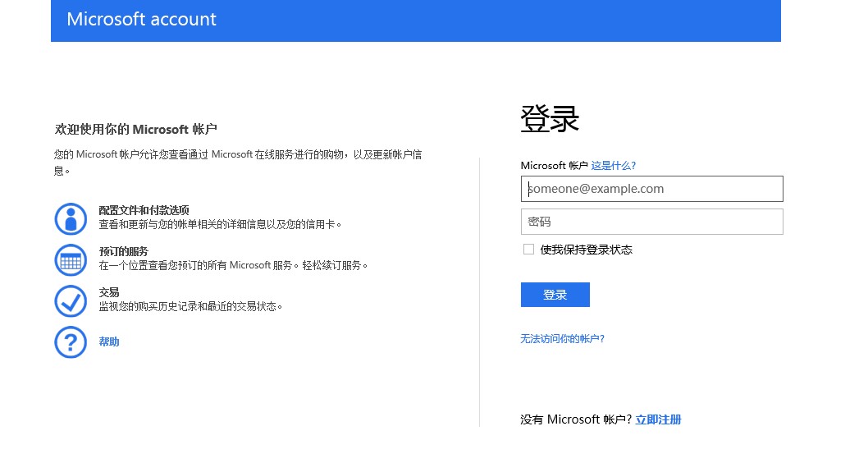Viewport: 868px width, 472px height.
Task: Click the 预订的服务 title
Action: 123,251
